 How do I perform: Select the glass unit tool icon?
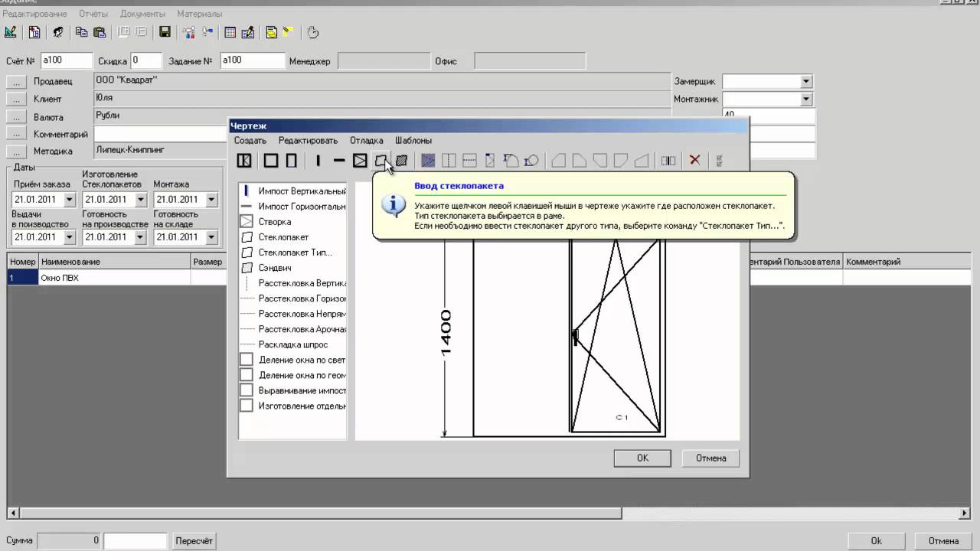381,161
